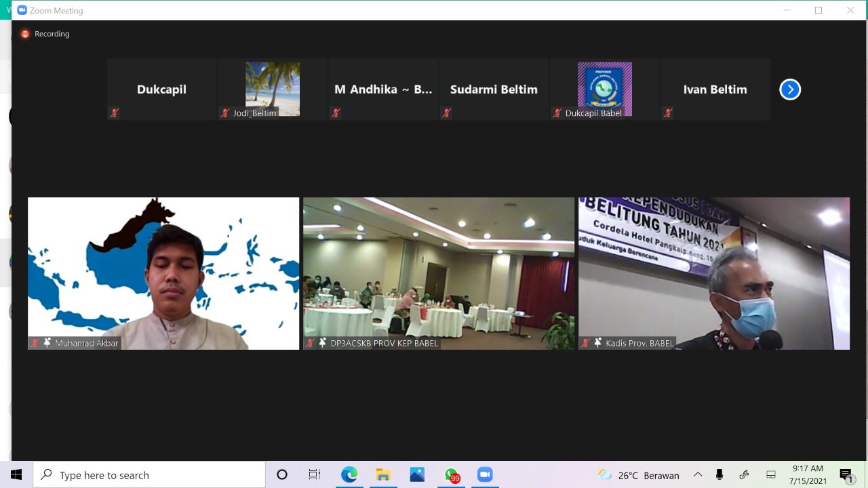Launch Microsoft Edge from the taskbar

349,474
